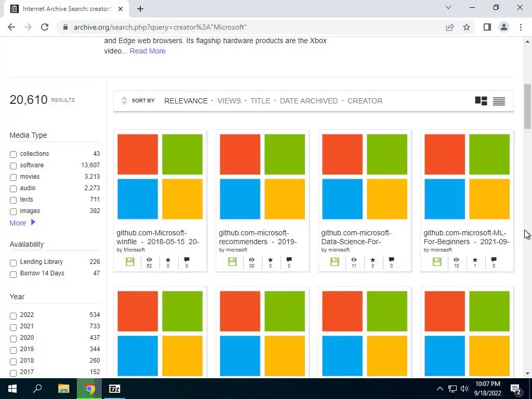
Task: Click favorites star on recommenders item
Action: [x=270, y=260]
